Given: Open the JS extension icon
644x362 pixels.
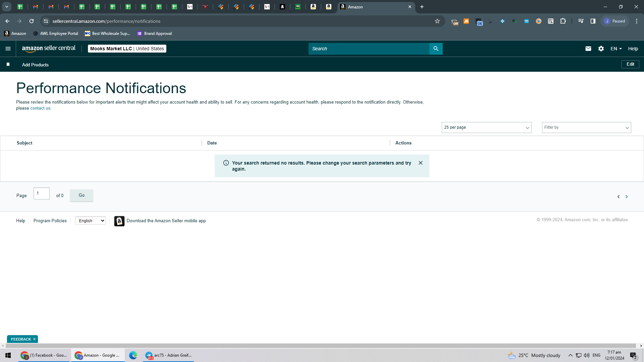Looking at the screenshot, I should 466,21.
